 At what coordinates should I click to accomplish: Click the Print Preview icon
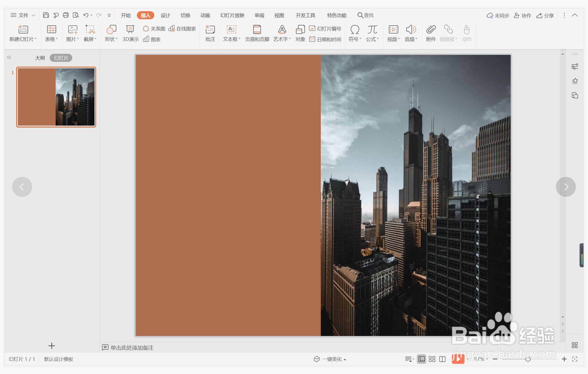(76, 15)
